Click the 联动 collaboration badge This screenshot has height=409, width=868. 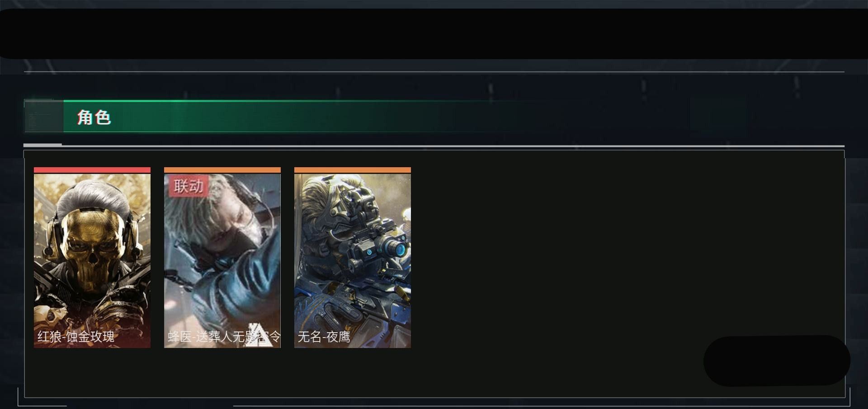[189, 186]
